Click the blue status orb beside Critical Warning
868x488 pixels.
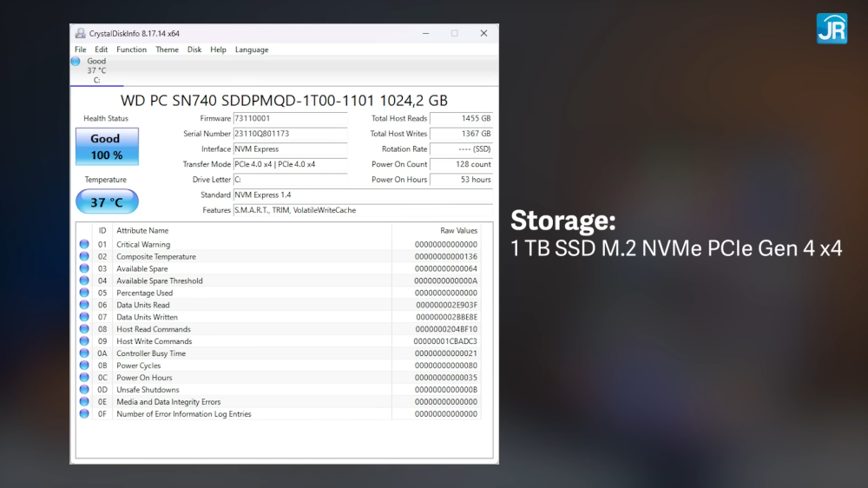84,245
